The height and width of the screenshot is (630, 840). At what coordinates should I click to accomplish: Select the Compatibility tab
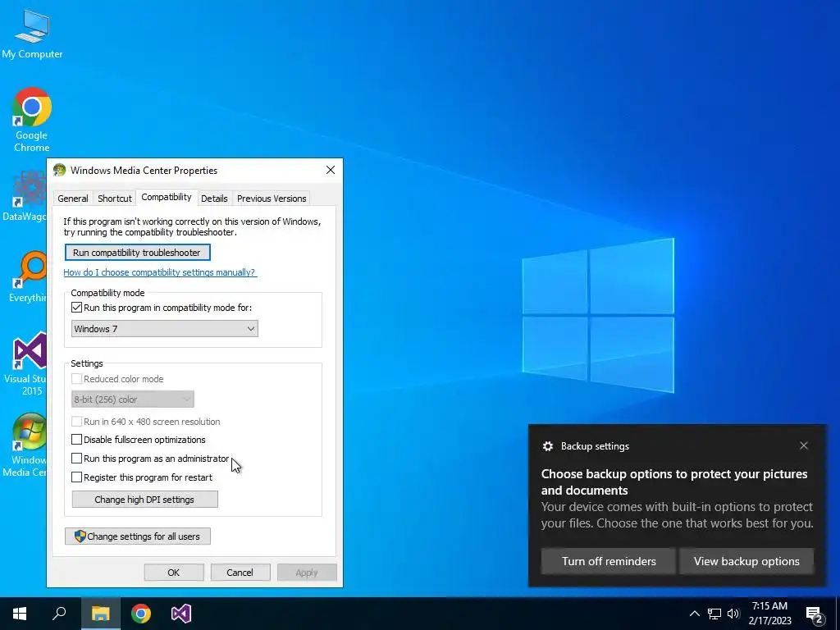167,197
